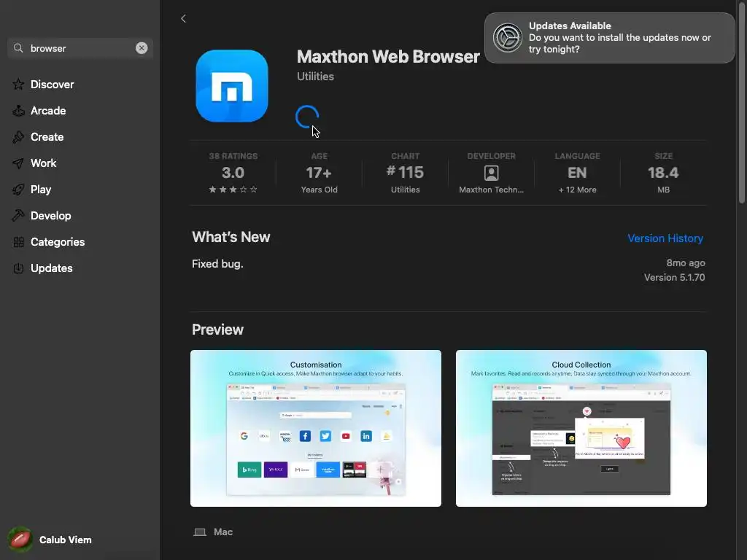Show languages EN + 12 More
The image size is (747, 560).
tap(578, 172)
